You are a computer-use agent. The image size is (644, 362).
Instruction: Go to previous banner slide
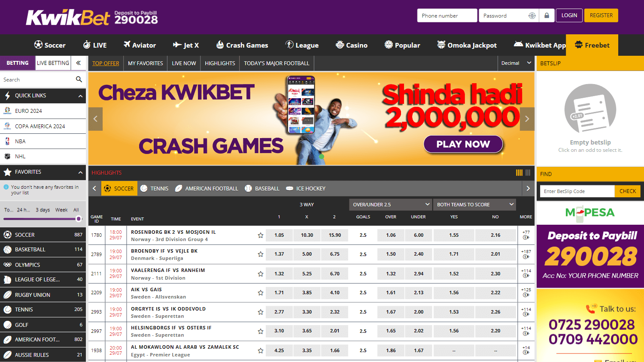(x=95, y=119)
